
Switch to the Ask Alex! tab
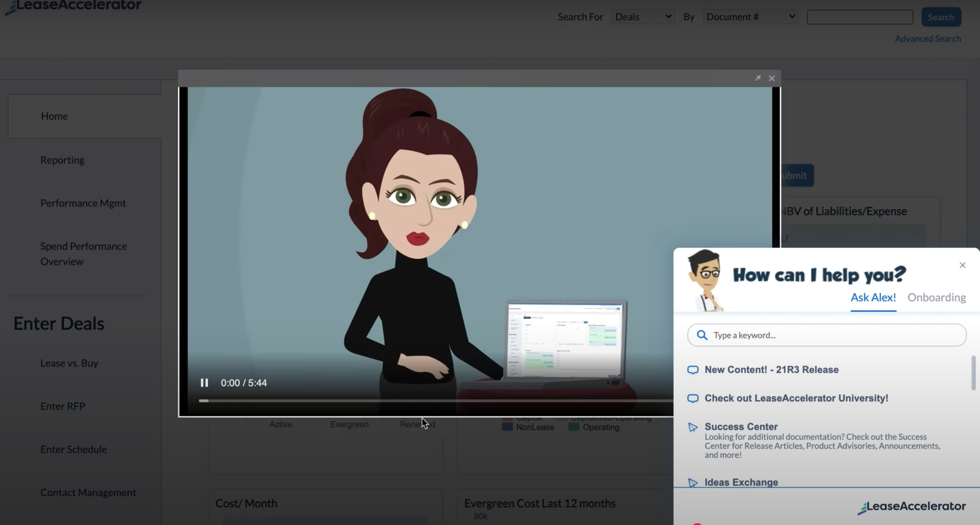click(873, 297)
